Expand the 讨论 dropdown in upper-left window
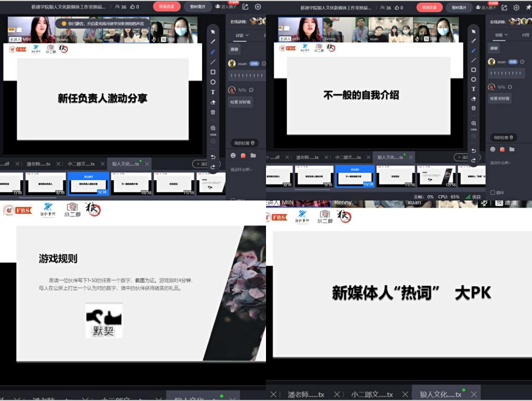This screenshot has height=401, width=532. [240, 36]
